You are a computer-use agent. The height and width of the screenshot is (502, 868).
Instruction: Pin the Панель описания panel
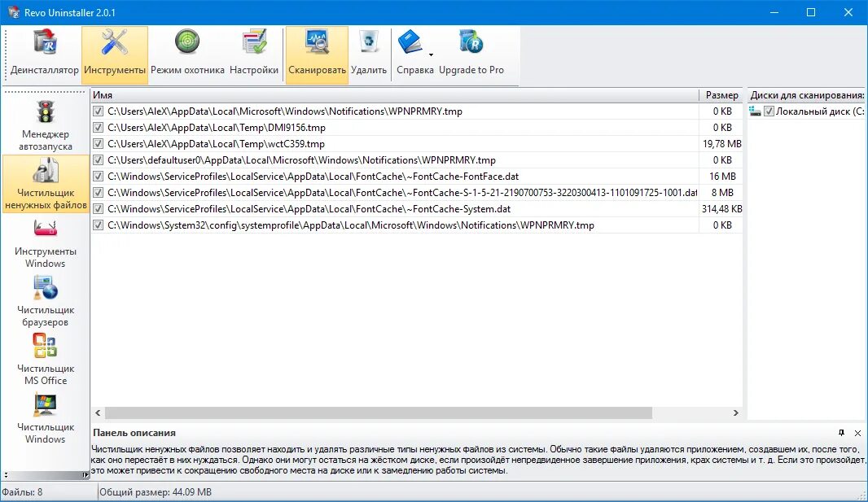(841, 433)
